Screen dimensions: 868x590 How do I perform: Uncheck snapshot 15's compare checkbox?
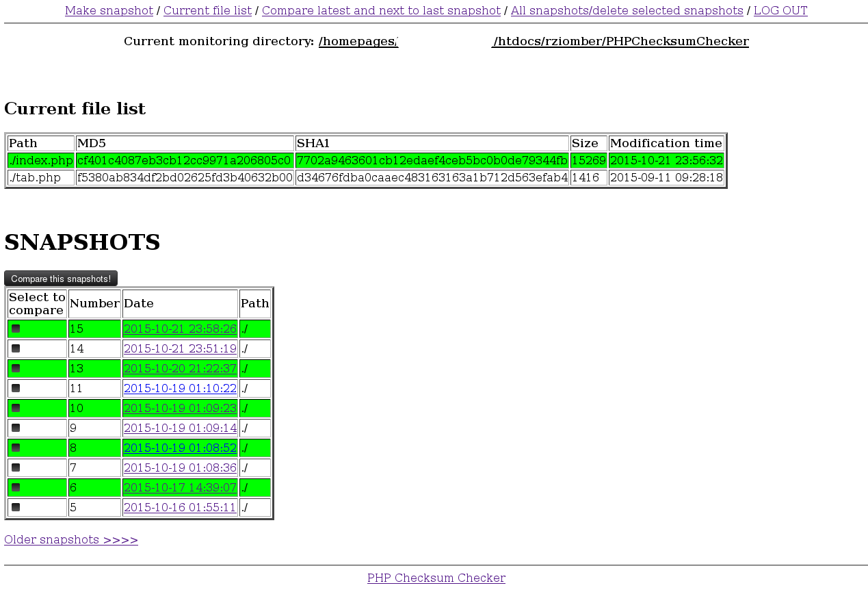(16, 329)
